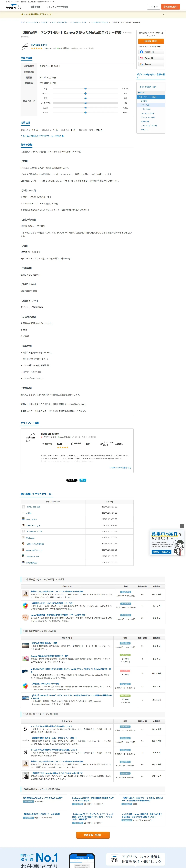Open 大庭ともこ@丁寧対応 applicant profile link
This screenshot has height=868, width=186.
tap(35, 544)
